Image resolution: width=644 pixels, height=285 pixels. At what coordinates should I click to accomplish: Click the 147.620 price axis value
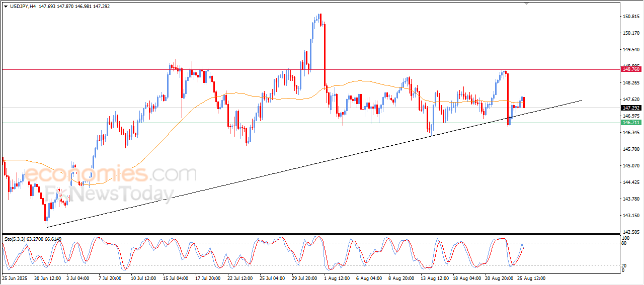click(x=631, y=100)
